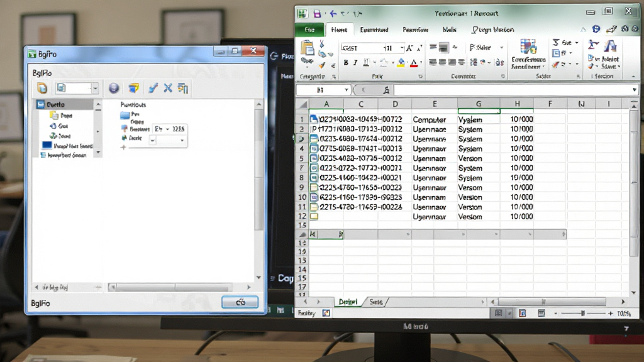
Task: Toggle bold formatting in the ribbon
Action: [346, 62]
